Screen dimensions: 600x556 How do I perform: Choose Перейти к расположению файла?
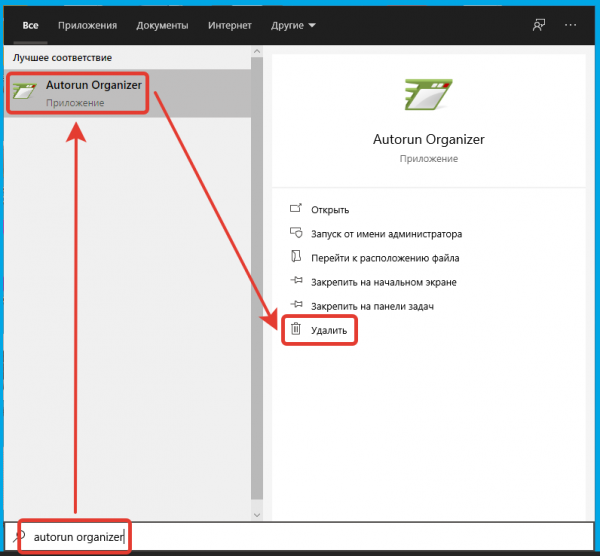385,258
